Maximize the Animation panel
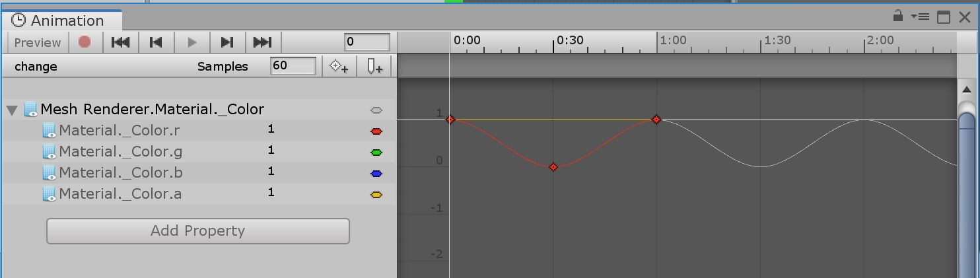The image size is (980, 278). pos(944,17)
